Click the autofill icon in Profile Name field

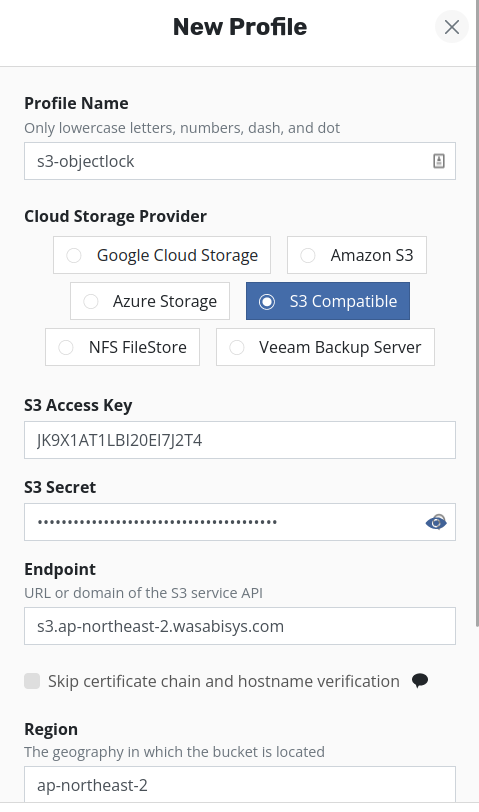tap(439, 161)
